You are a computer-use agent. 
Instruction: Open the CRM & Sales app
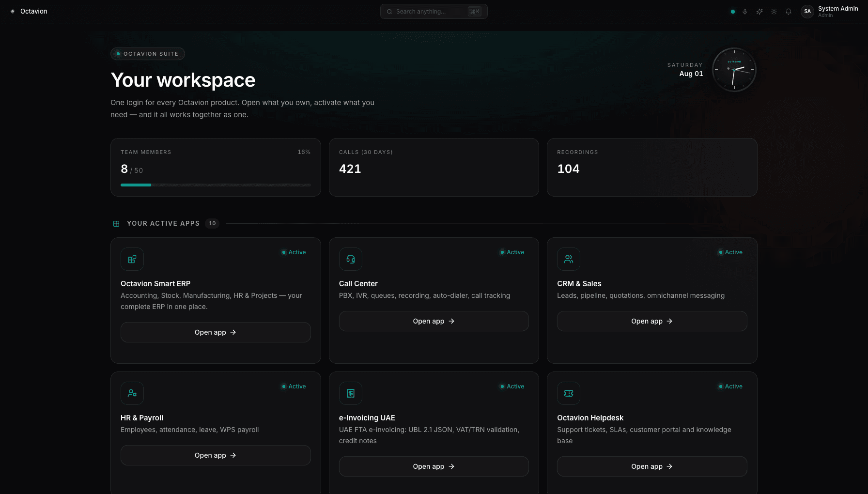click(652, 321)
